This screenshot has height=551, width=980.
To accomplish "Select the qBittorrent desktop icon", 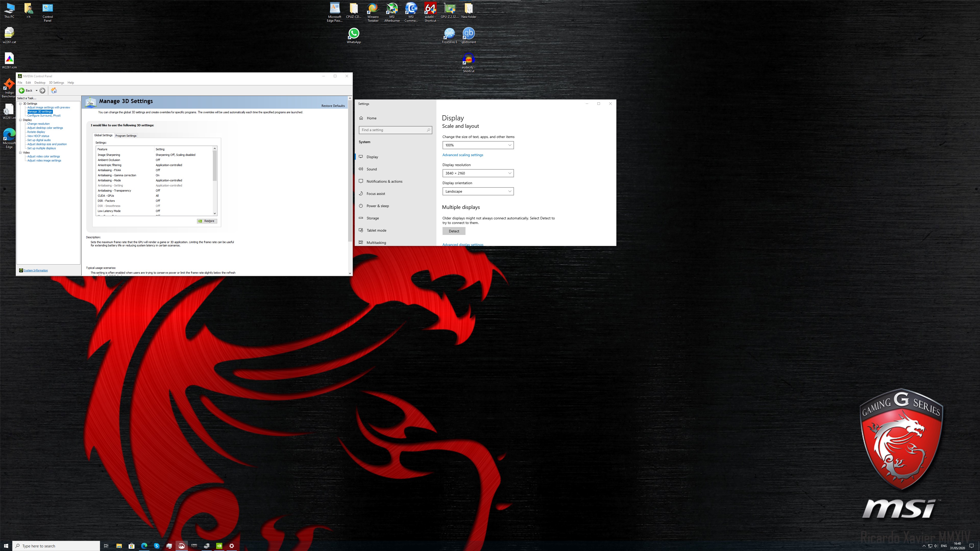I will [469, 36].
